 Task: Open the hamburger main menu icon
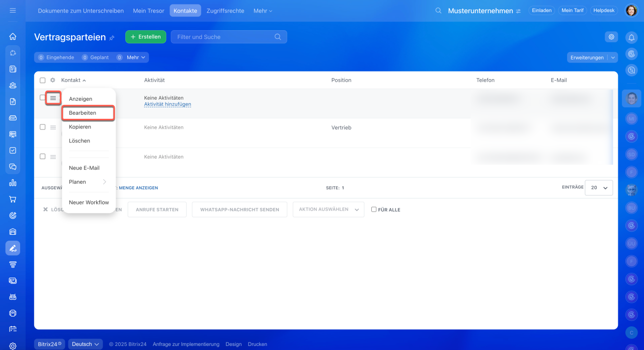coord(13,10)
